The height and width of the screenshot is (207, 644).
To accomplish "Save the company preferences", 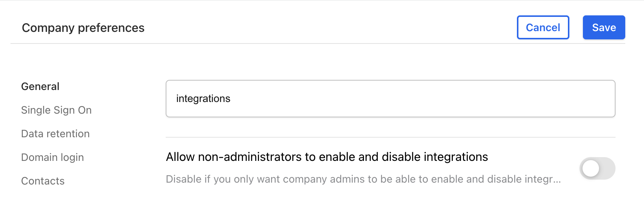I will pos(604,27).
